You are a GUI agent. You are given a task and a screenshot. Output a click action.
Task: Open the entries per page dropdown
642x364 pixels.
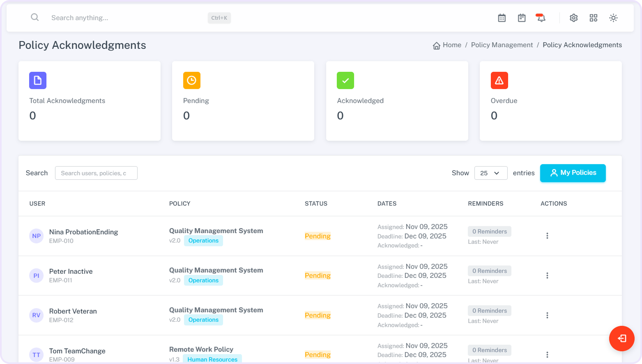[x=490, y=173]
